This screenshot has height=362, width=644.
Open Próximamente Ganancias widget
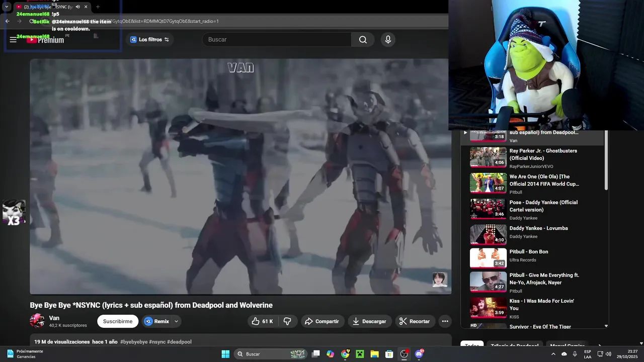point(25,354)
